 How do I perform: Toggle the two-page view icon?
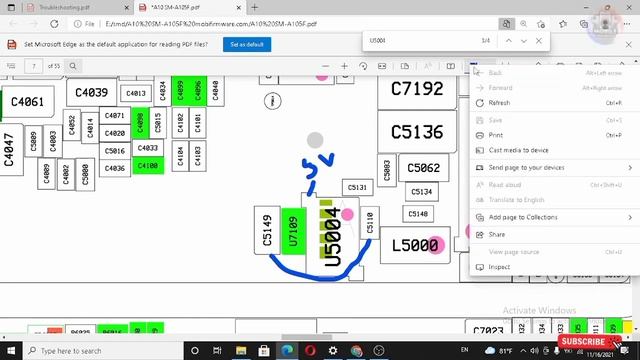pyautogui.click(x=451, y=66)
